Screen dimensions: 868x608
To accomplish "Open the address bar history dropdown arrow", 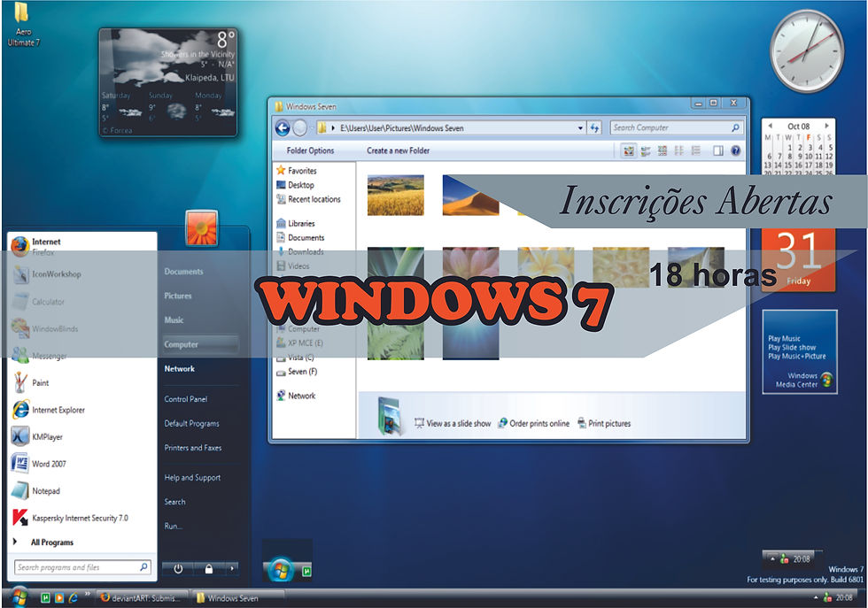I will coord(580,127).
